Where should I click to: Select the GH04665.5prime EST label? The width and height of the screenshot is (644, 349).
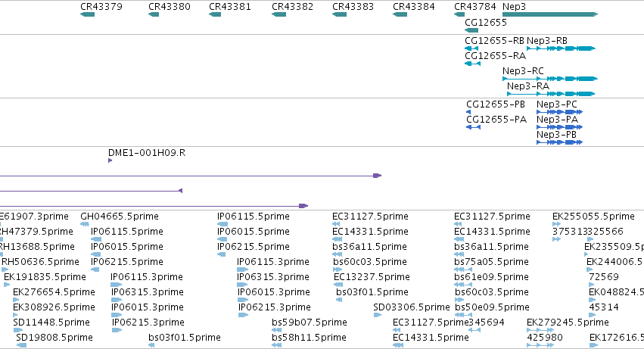click(120, 217)
